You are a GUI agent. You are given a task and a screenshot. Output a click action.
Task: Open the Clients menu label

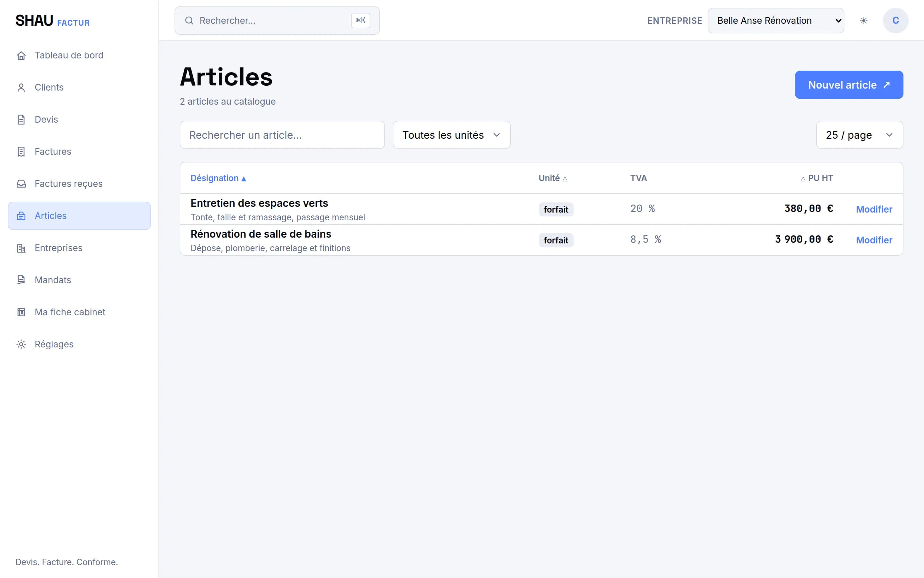click(49, 88)
